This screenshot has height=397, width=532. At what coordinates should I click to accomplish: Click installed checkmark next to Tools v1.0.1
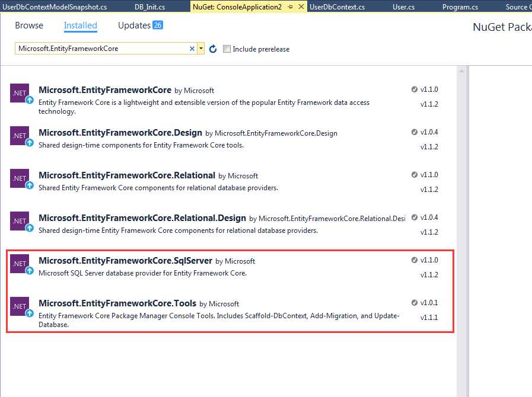pos(414,303)
